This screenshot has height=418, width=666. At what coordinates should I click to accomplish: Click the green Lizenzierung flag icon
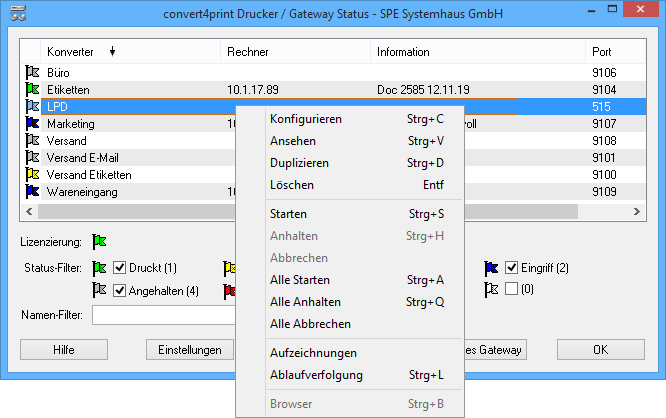[99, 241]
